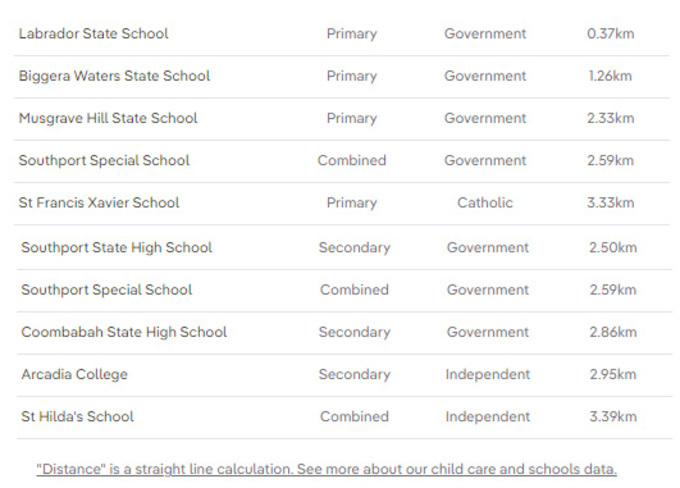Click the 2.95km distance value
The width and height of the screenshot is (680, 488).
pyautogui.click(x=612, y=374)
